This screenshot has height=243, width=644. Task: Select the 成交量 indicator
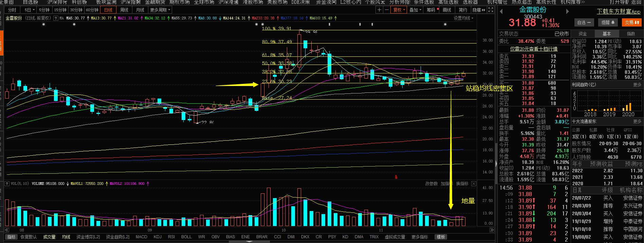click(49, 237)
